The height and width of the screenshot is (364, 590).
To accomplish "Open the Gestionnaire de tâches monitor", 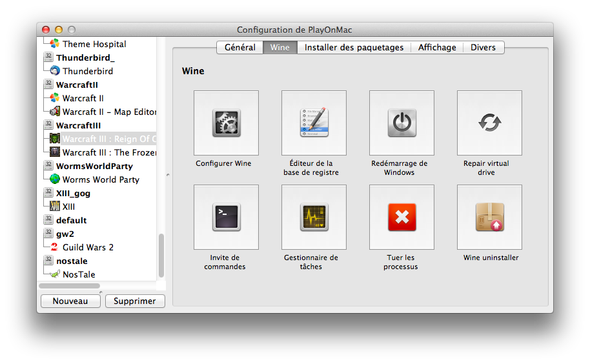I will [314, 217].
